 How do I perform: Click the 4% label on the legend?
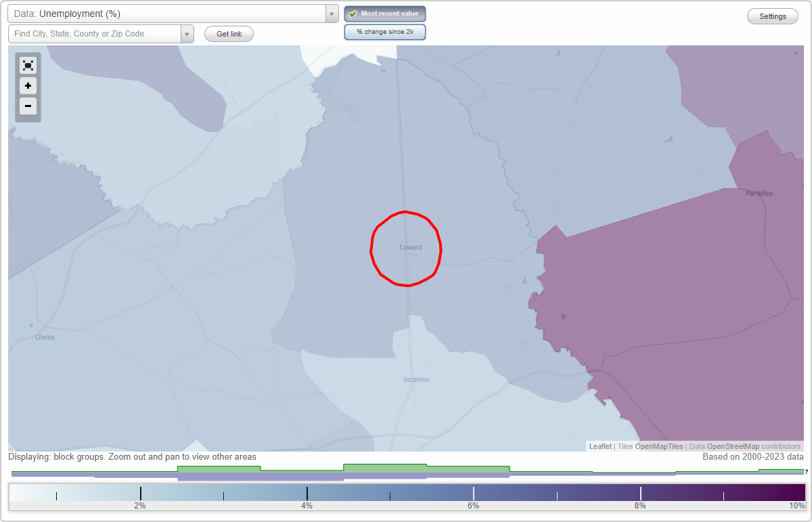click(x=307, y=506)
